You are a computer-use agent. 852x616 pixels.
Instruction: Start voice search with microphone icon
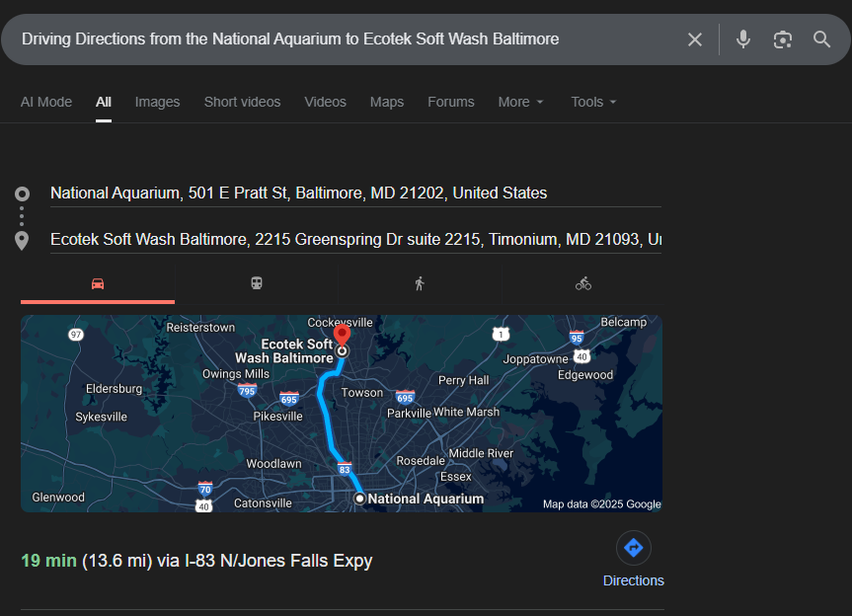click(x=743, y=39)
